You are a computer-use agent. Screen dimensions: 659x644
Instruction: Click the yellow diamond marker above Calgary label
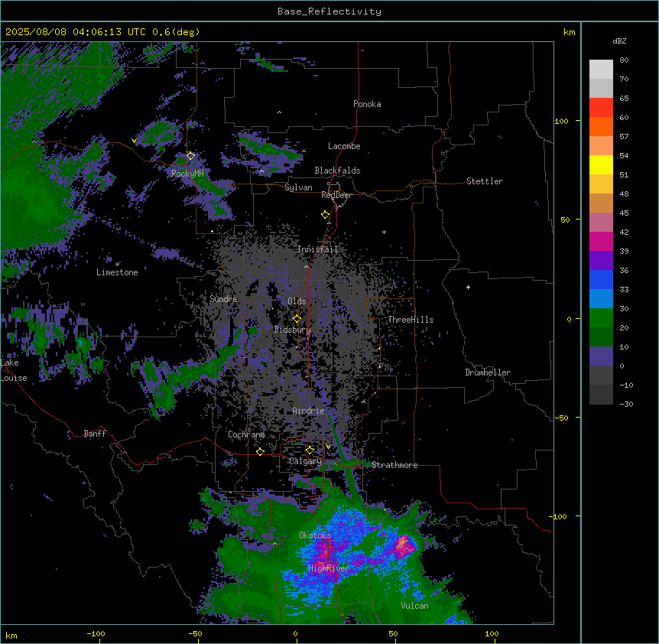[310, 450]
